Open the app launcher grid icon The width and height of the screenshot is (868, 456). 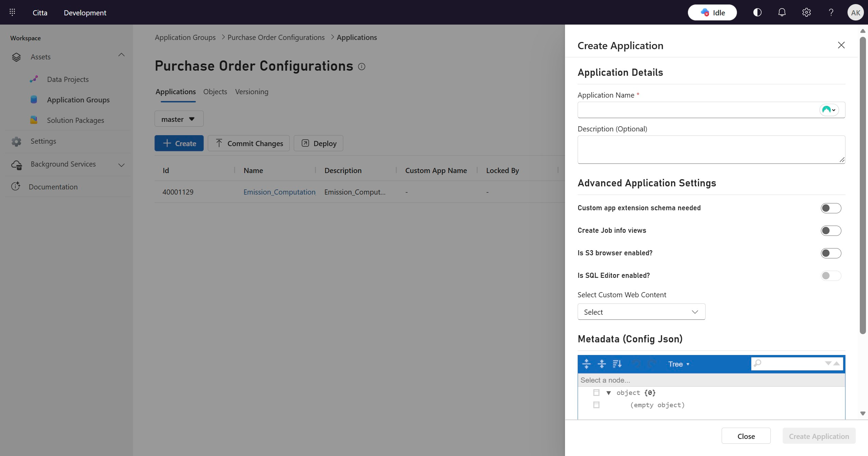(x=12, y=13)
